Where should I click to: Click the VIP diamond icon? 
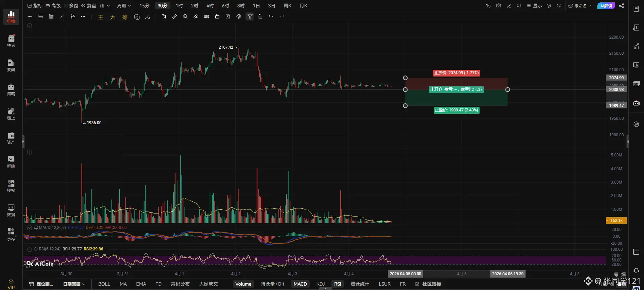[x=11, y=284]
